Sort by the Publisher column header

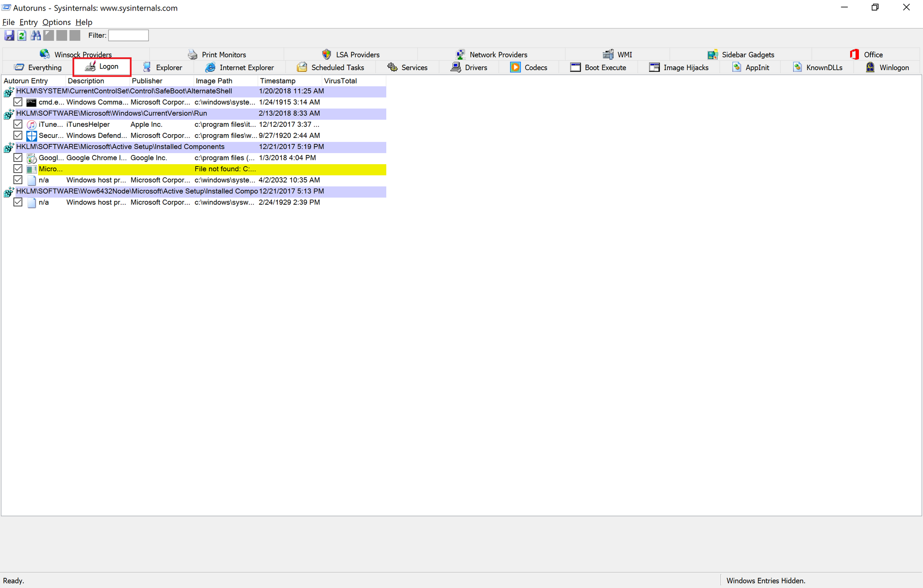click(x=162, y=81)
